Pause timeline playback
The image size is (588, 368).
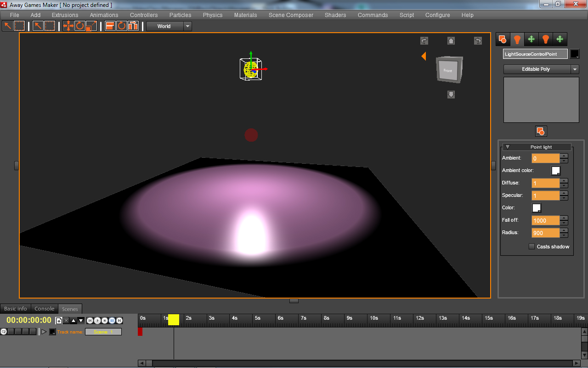tap(112, 321)
